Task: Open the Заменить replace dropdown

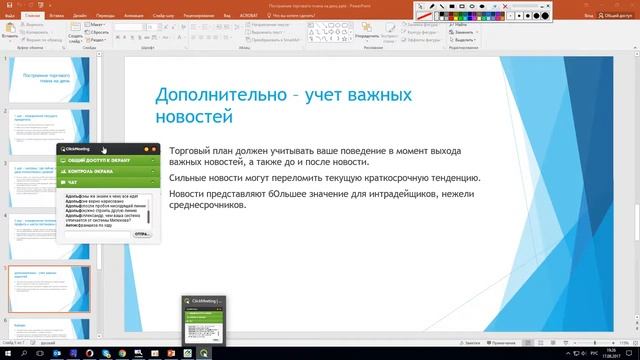Action: (x=463, y=32)
